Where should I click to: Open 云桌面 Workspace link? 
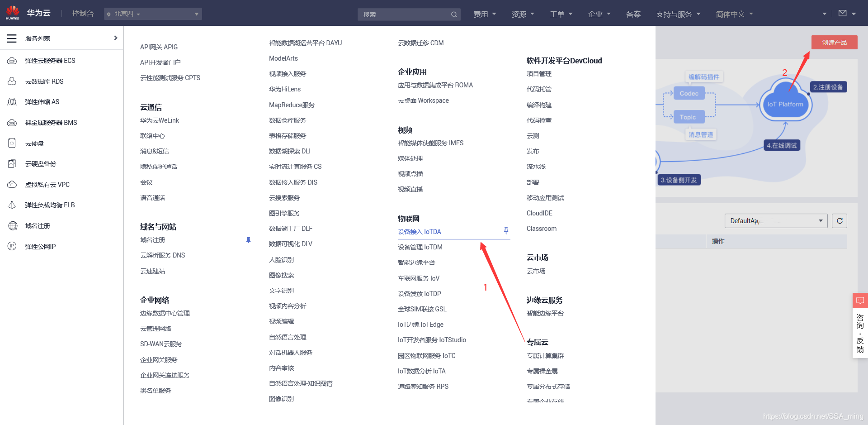(423, 100)
